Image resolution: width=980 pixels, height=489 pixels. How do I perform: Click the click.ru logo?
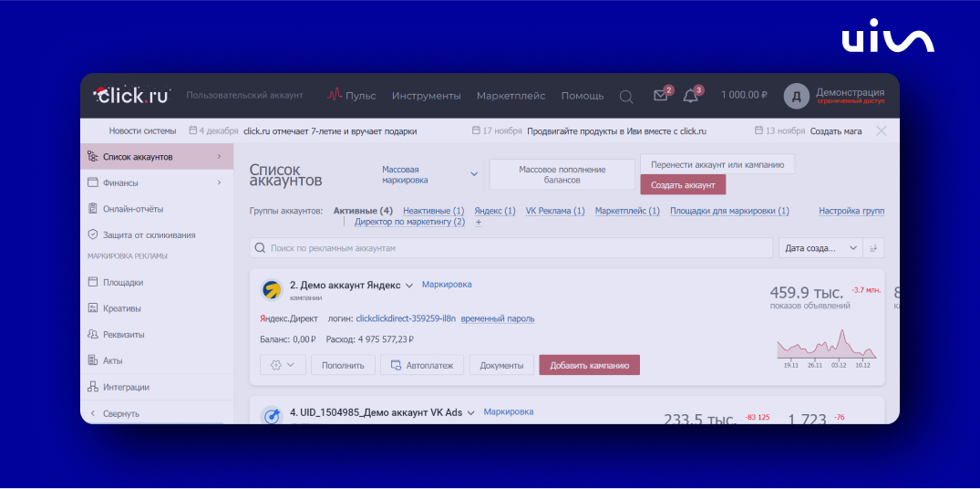130,95
